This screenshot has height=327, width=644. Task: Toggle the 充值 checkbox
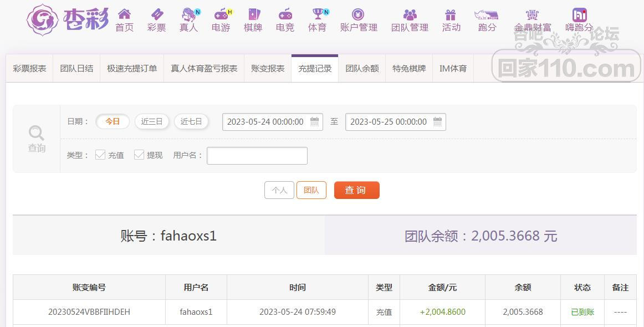coord(100,155)
